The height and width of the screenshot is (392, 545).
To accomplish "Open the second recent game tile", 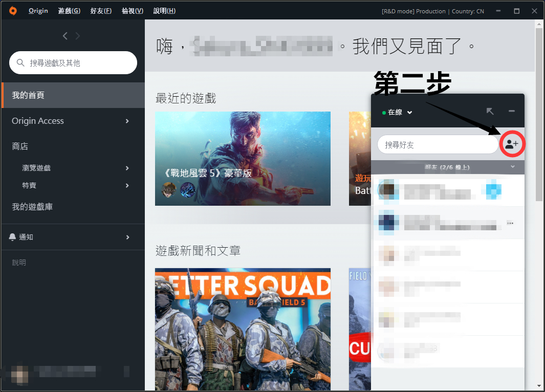I will (x=360, y=159).
